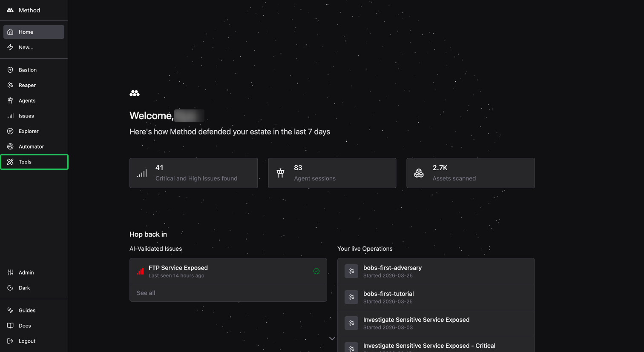Screen dimensions: 644x352
Task: Click the Agent sessions stat card
Action: click(332, 173)
